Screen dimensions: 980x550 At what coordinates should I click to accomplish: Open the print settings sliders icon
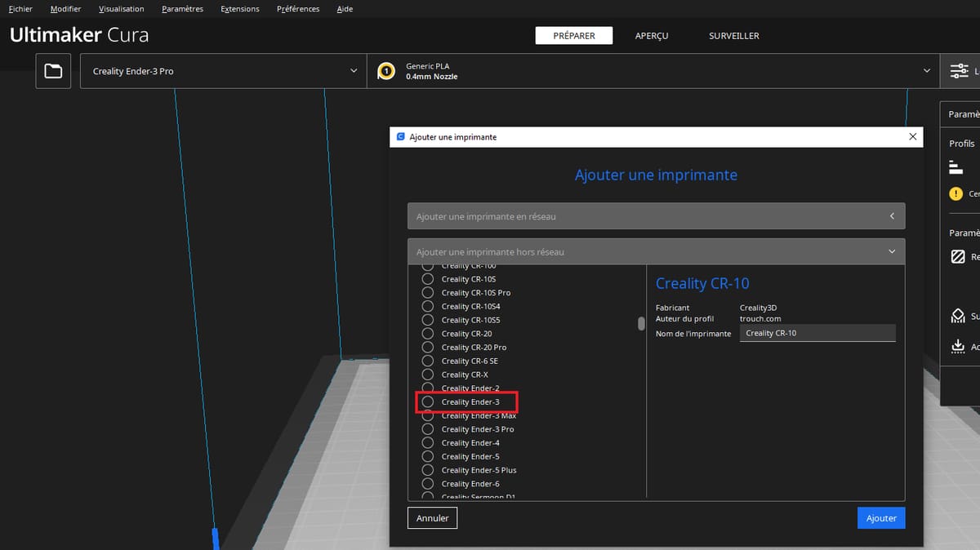click(x=959, y=71)
